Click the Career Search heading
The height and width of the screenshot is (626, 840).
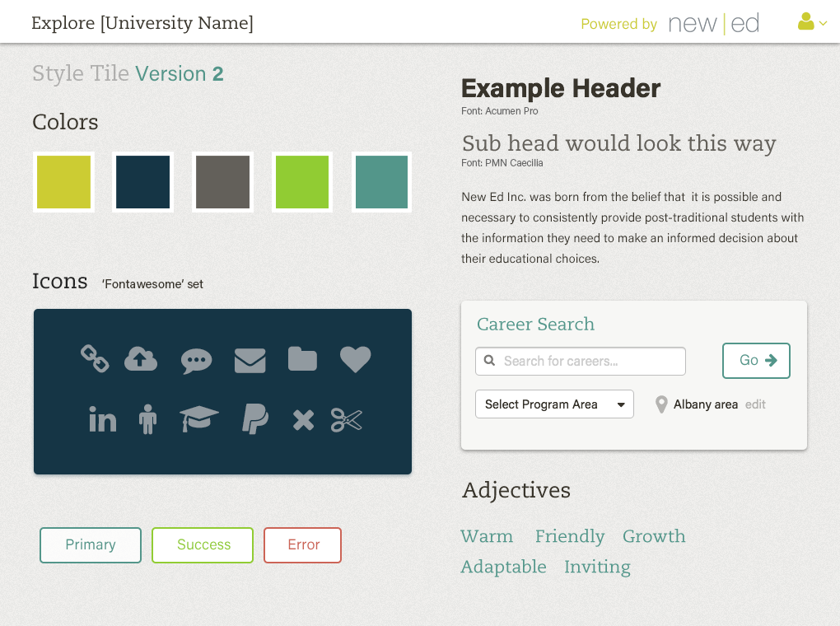pos(536,325)
